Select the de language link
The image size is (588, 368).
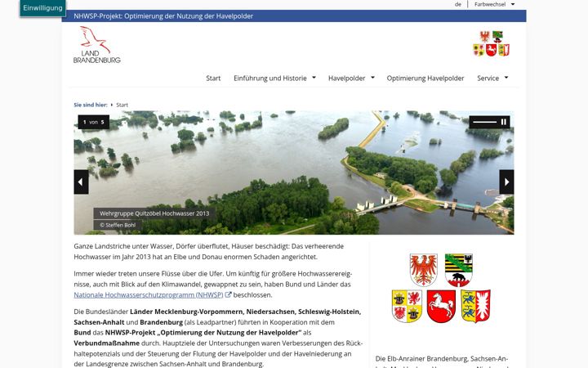(458, 4)
